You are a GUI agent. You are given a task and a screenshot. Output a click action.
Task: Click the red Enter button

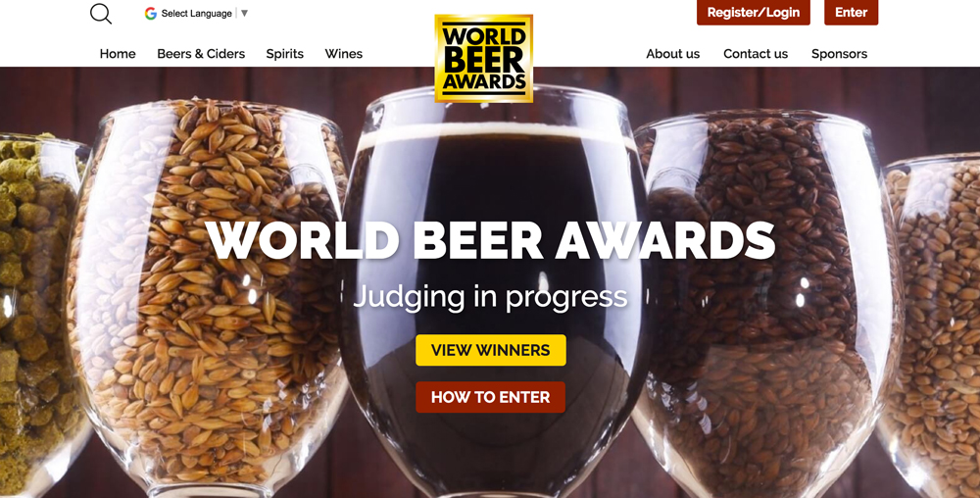pyautogui.click(x=851, y=13)
